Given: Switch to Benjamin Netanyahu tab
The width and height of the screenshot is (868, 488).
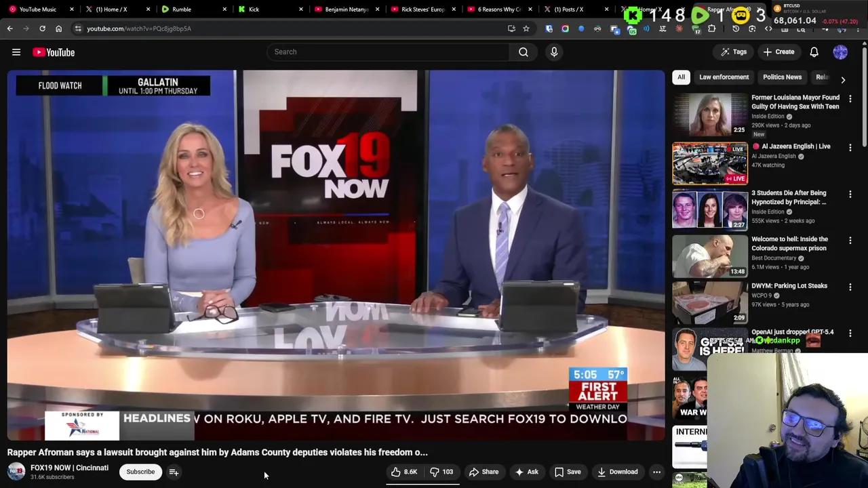Looking at the screenshot, I should click(347, 9).
